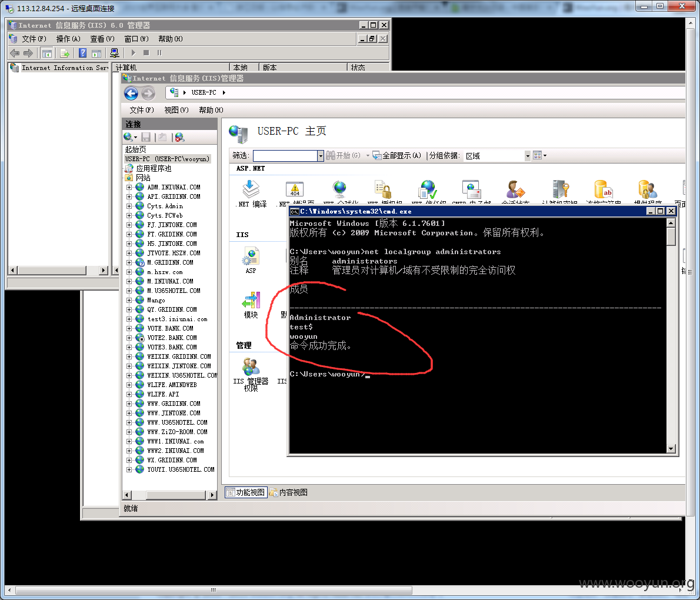Click the 开始(G) filter button
Screen dimensions: 700x600
click(344, 155)
